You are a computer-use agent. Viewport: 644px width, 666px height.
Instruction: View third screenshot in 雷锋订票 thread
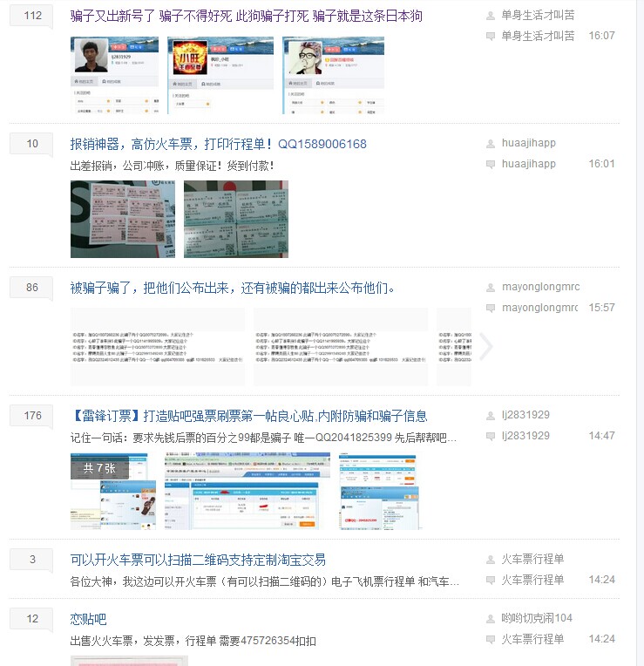[x=381, y=491]
